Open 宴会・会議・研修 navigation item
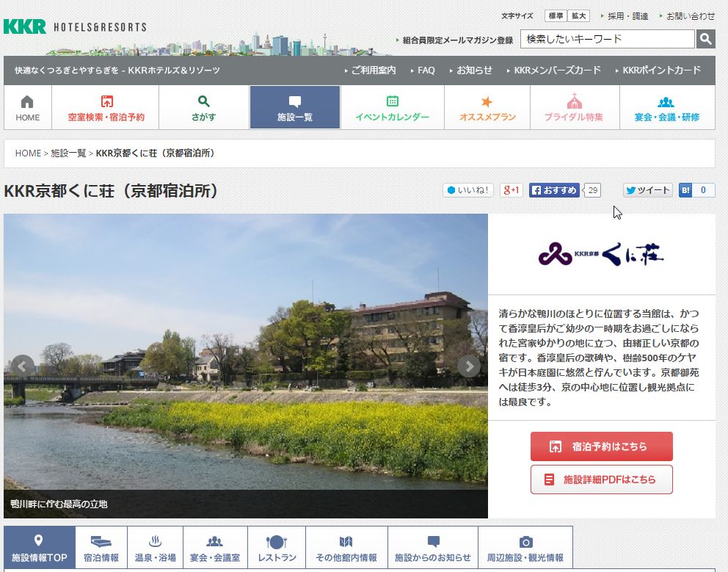 click(x=667, y=107)
